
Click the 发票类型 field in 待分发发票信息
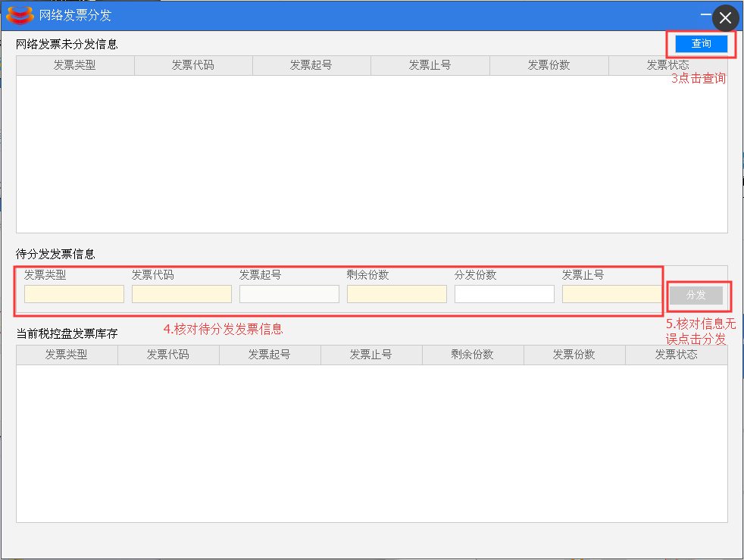74,294
